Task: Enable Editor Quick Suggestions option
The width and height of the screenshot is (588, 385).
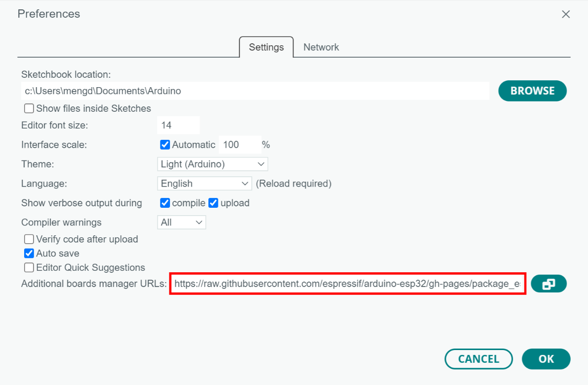Action: 29,268
